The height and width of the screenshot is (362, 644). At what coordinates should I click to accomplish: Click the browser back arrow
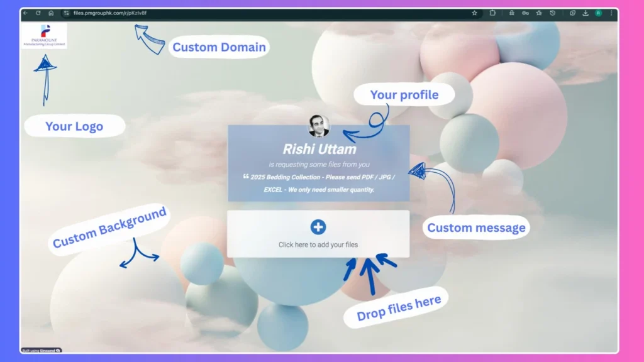point(26,13)
